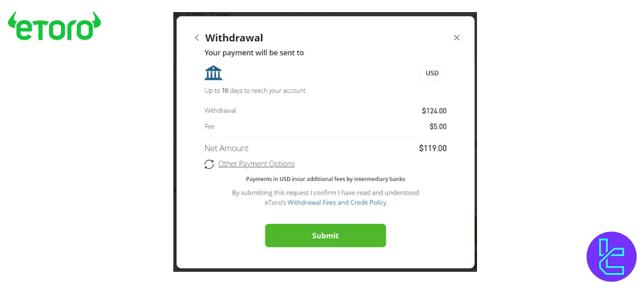Click the eToro logo
The width and height of the screenshot is (644, 286).
(x=54, y=26)
